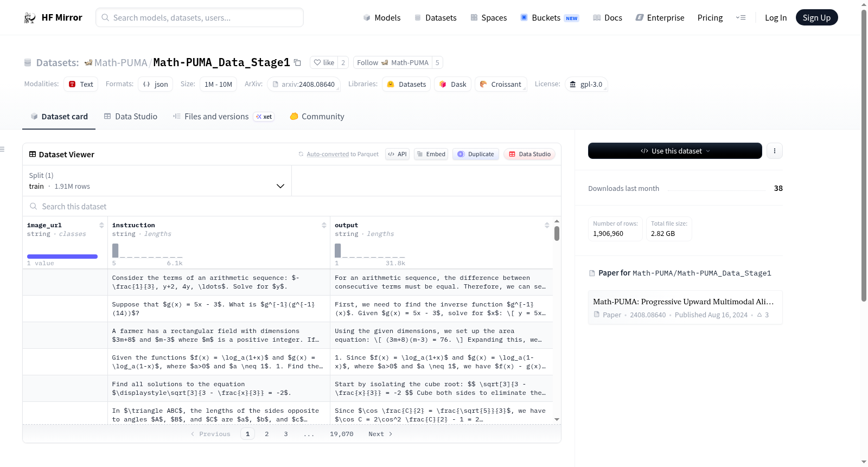Image resolution: width=868 pixels, height=467 pixels.
Task: Open the Community tab
Action: point(317,117)
